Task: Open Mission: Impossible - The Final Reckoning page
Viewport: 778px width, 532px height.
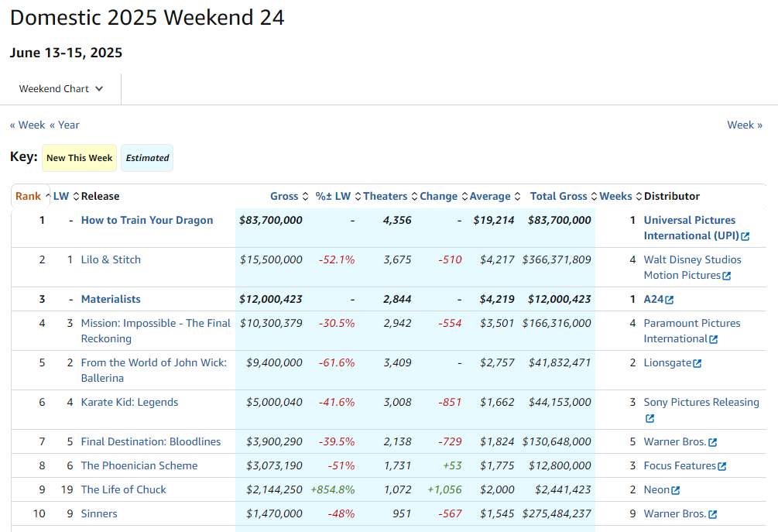Action: 156,331
